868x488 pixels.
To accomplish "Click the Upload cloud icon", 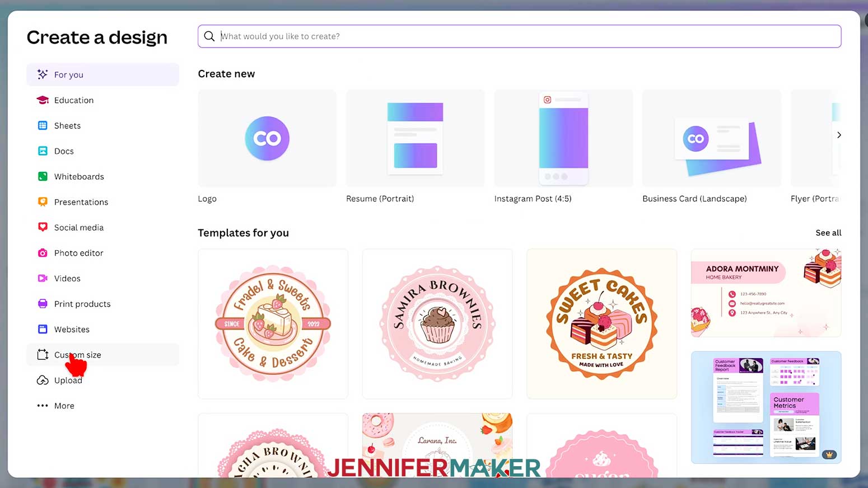I will click(43, 381).
